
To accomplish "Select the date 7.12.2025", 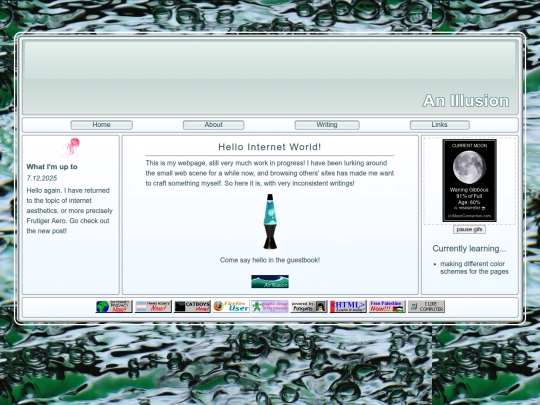I will tap(42, 178).
